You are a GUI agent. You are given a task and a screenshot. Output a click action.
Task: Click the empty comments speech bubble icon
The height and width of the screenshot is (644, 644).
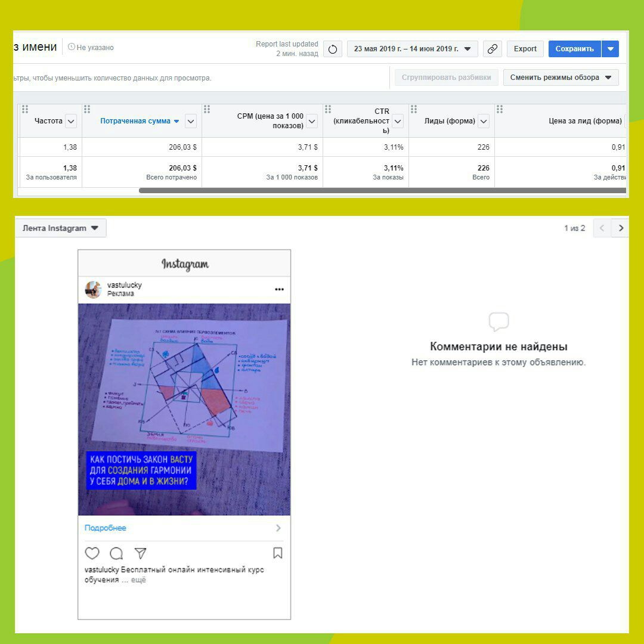(x=499, y=321)
